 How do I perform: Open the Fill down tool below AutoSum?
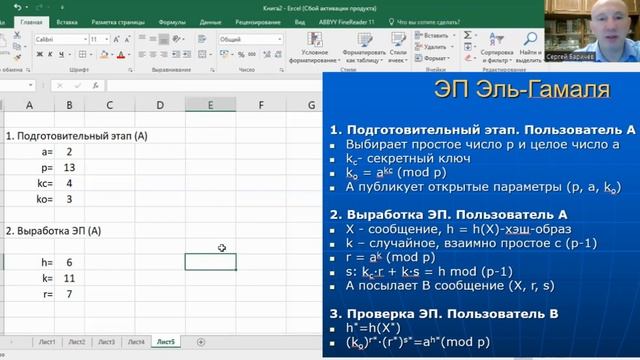click(x=468, y=47)
